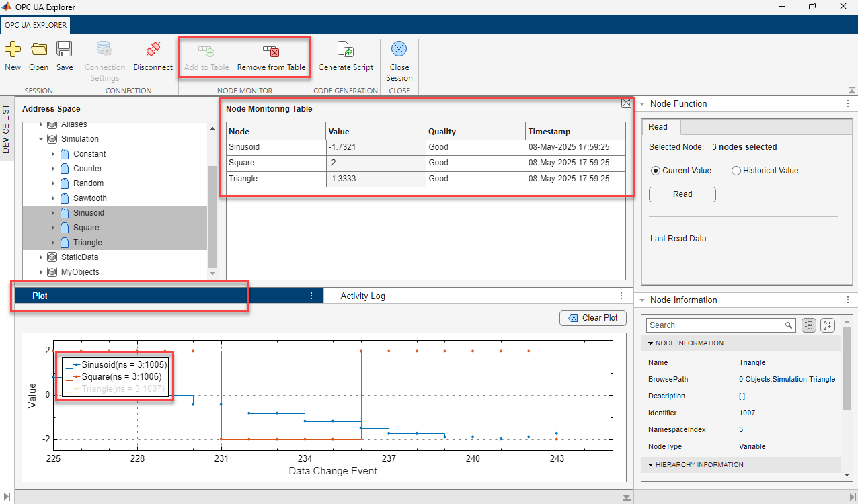Viewport: 858px width, 504px height.
Task: Collapse the Simulation tree node
Action: point(41,138)
